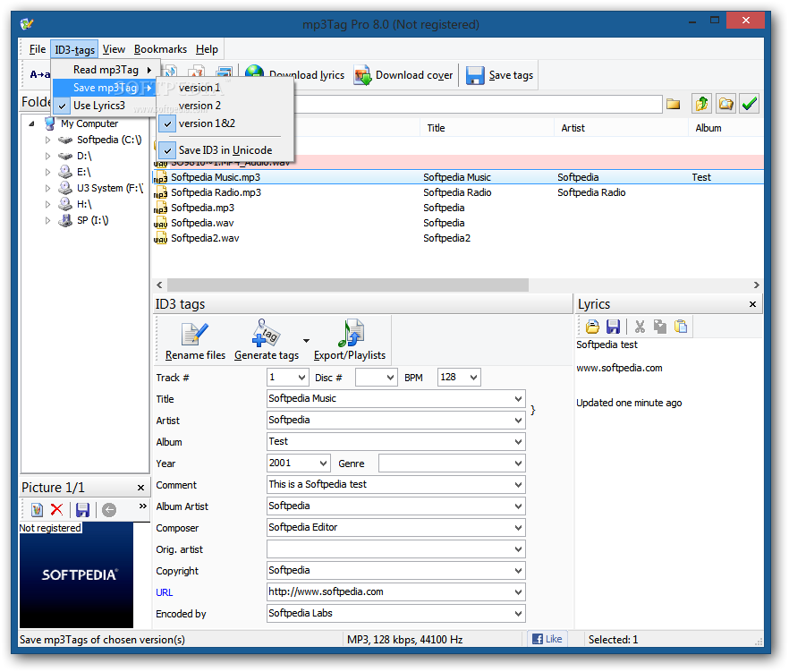Screen dimensions: 789x672
Task: Expand the D:\ drive node
Action: coord(47,156)
